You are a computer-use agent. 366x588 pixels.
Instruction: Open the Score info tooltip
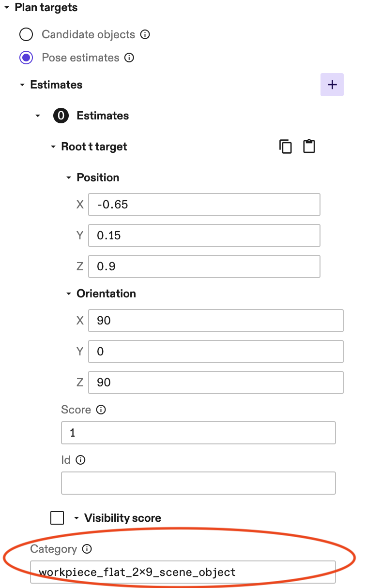pos(101,410)
